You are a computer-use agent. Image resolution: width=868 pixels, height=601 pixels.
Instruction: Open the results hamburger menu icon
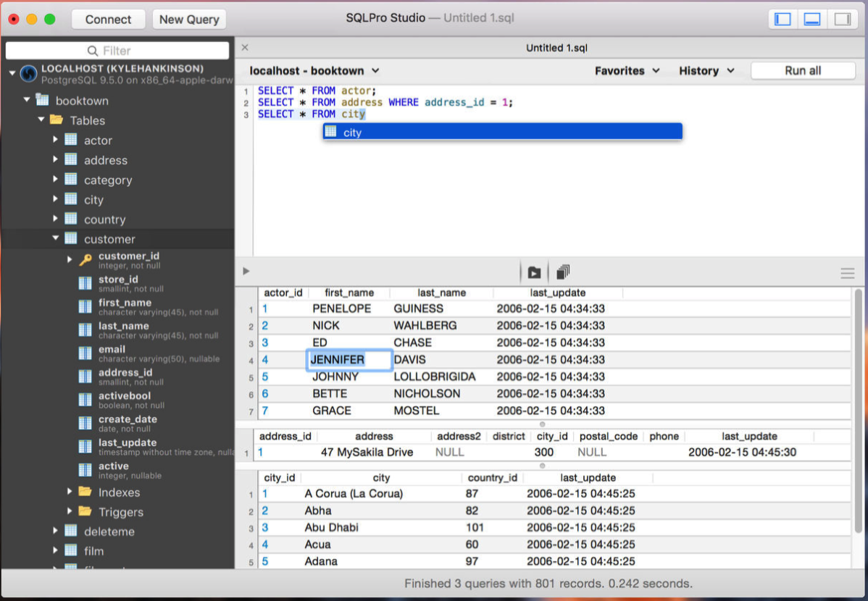[847, 273]
